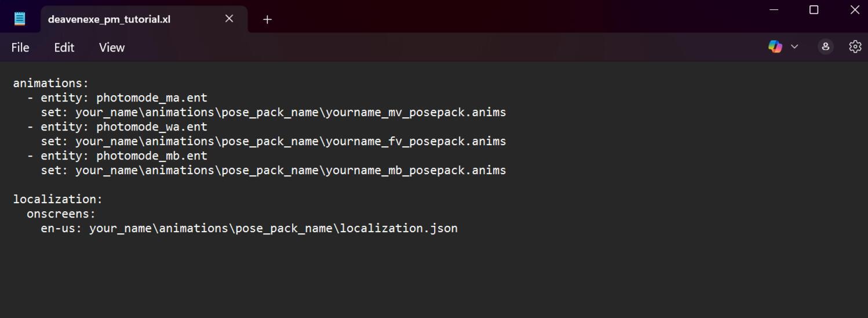This screenshot has width=868, height=318.
Task: Open the File menu
Action: (20, 48)
